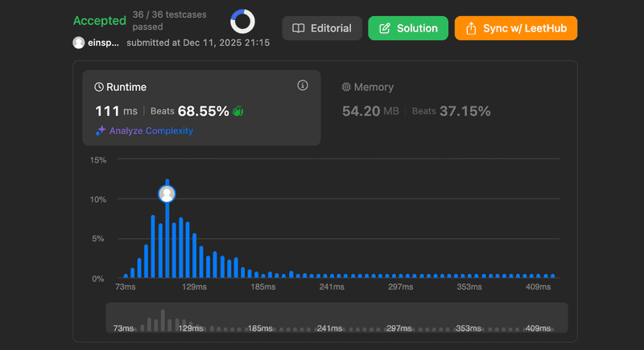Click the sparkle icon before Analyze Complexity
This screenshot has width=644, height=350.
[x=101, y=130]
